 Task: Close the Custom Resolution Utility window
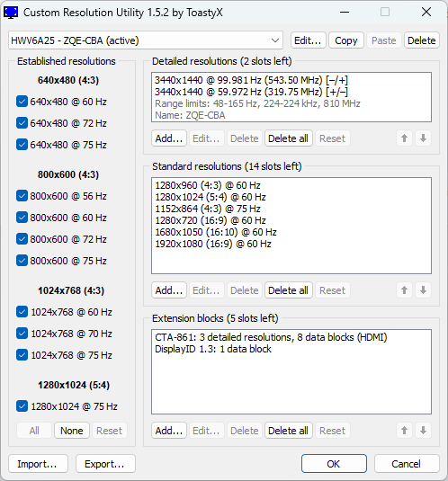click(426, 12)
